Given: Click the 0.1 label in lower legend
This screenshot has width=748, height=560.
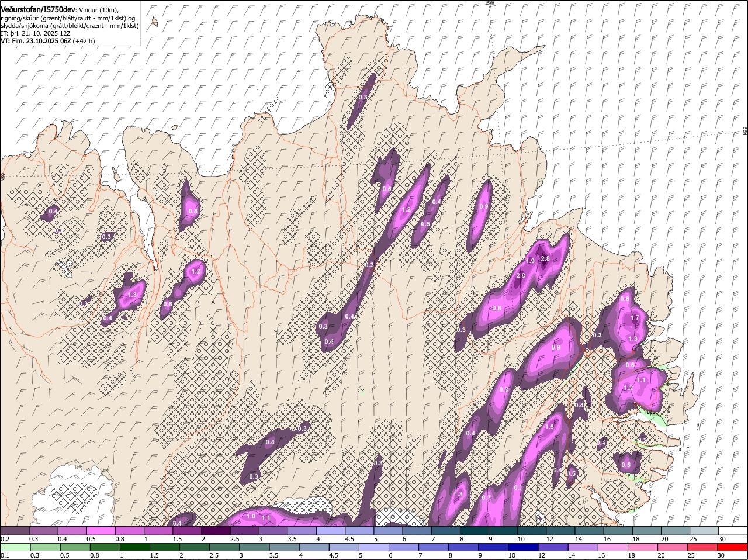Looking at the screenshot, I should pyautogui.click(x=5, y=556).
